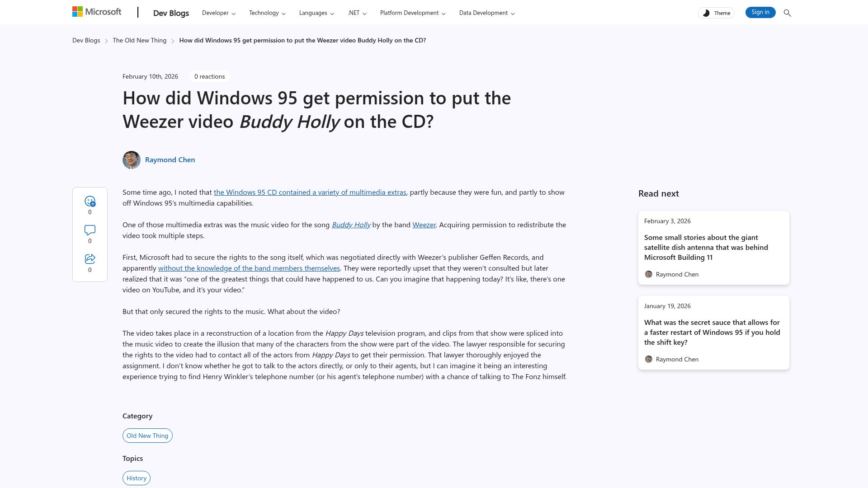Select the Old New Thing category tag
The image size is (868, 488).
[147, 436]
